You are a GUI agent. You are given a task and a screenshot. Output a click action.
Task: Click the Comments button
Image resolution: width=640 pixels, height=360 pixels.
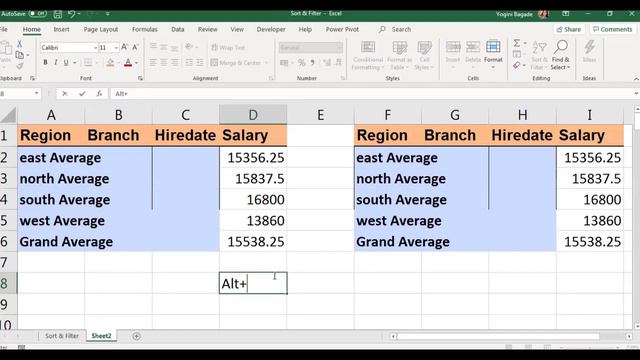click(613, 29)
